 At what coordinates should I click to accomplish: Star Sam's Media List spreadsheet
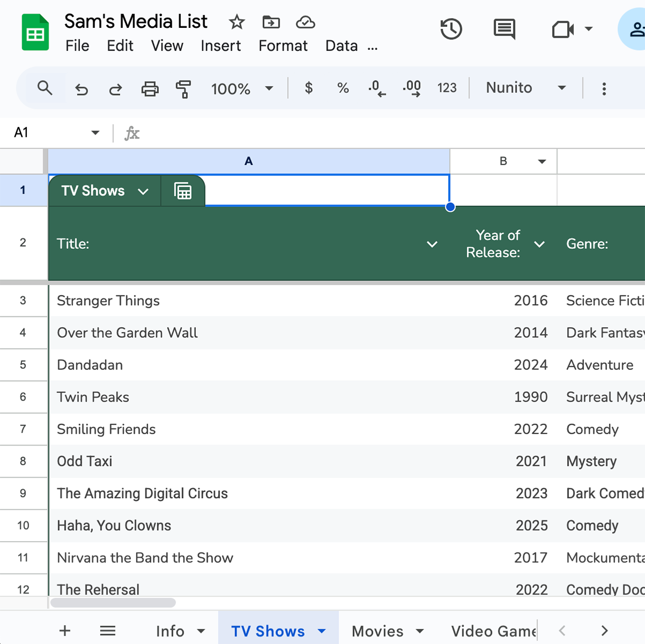coord(237,23)
